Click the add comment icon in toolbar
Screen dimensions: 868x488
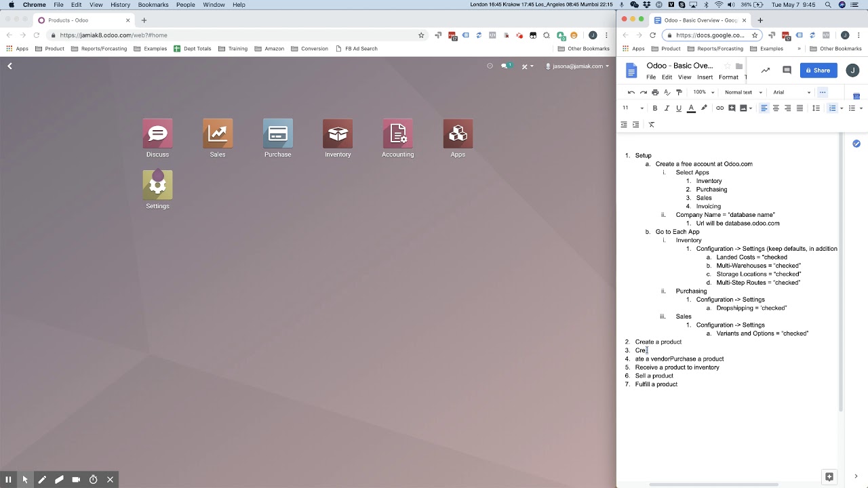click(x=732, y=108)
